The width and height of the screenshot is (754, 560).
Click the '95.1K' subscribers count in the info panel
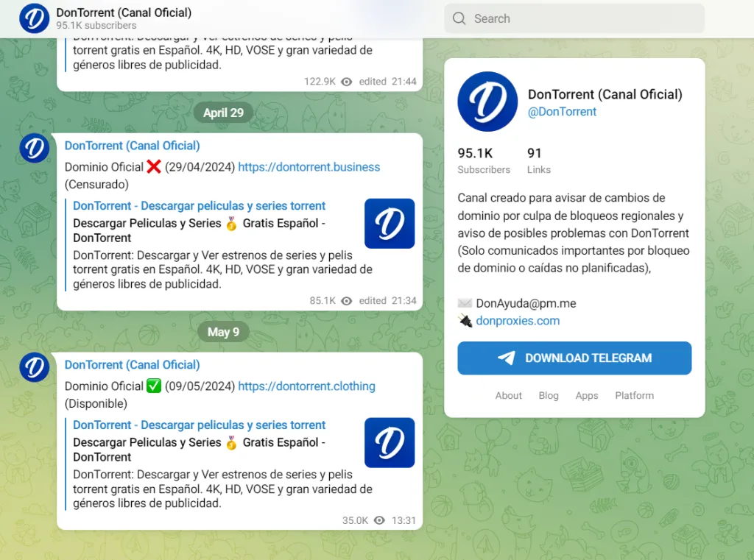pyautogui.click(x=475, y=153)
